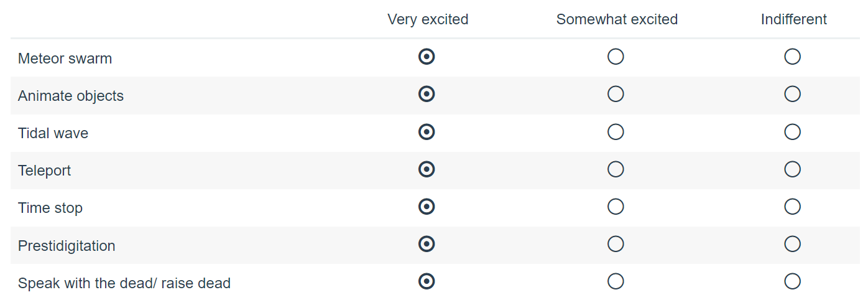Set Animate objects to Indifferent
868x305 pixels.
(x=792, y=95)
